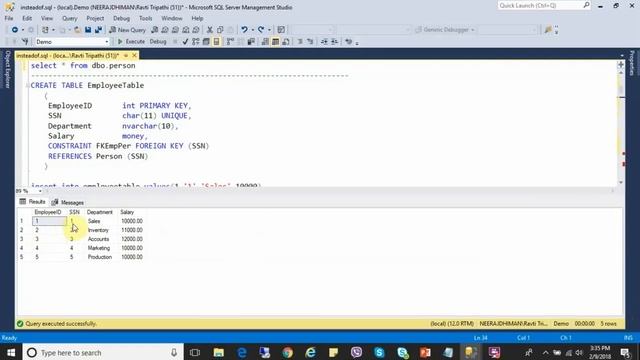Click the New Query button
Image resolution: width=640 pixels, height=360 pixels.
127,30
